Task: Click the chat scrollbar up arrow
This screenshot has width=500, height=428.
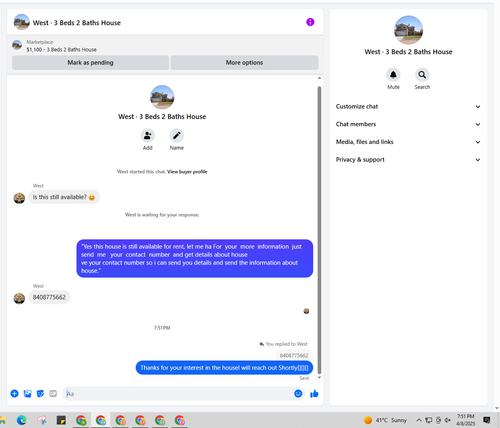Action: (x=319, y=78)
